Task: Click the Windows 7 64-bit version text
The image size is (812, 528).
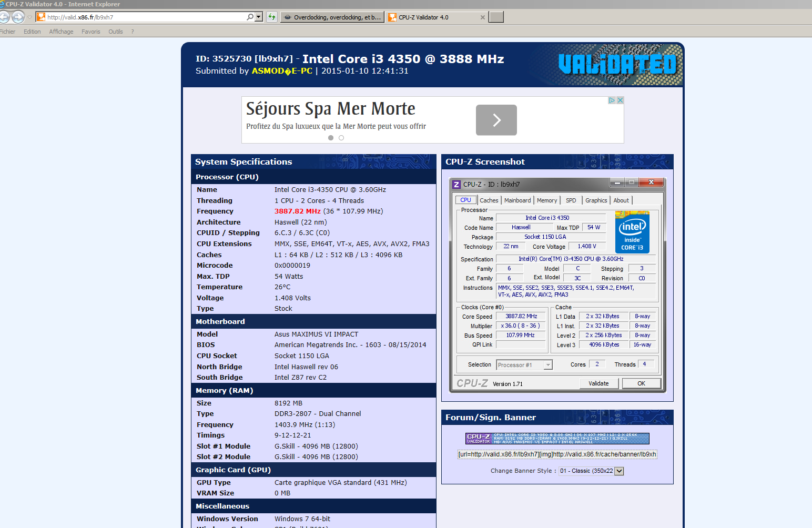Action: tap(302, 519)
